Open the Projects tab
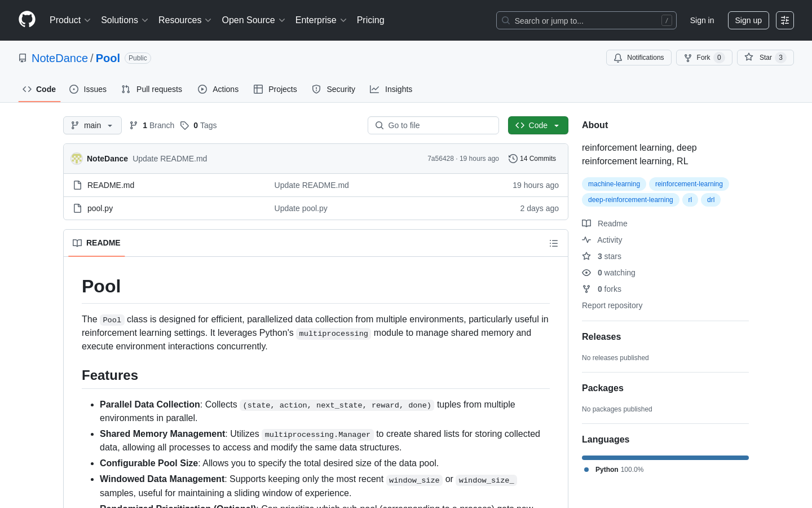Screen dimensions: 812x508 click(x=275, y=89)
